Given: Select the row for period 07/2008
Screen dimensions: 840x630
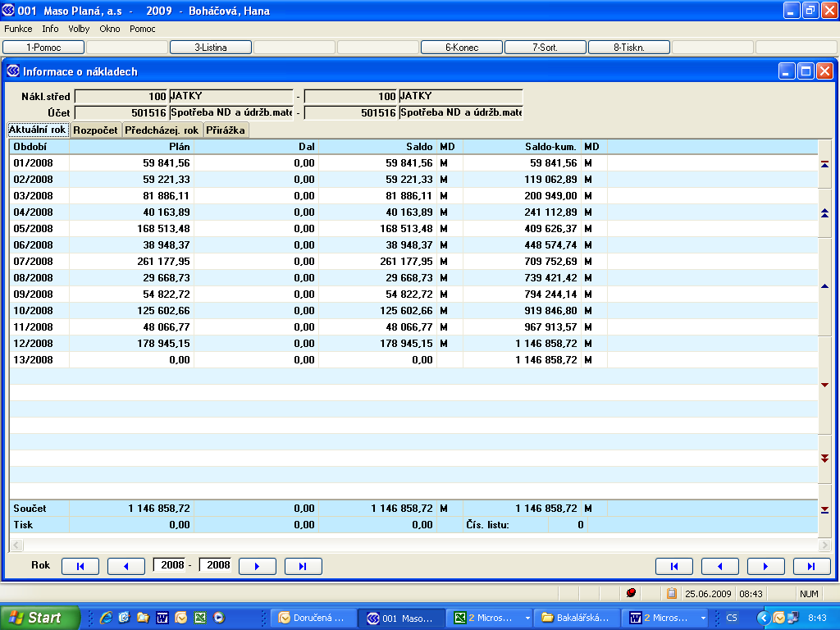Looking at the screenshot, I should [x=413, y=262].
